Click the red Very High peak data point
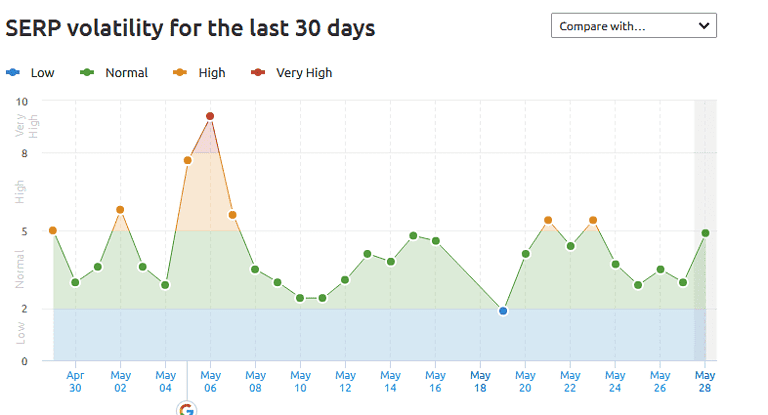Image resolution: width=768 pixels, height=415 pixels. (210, 116)
